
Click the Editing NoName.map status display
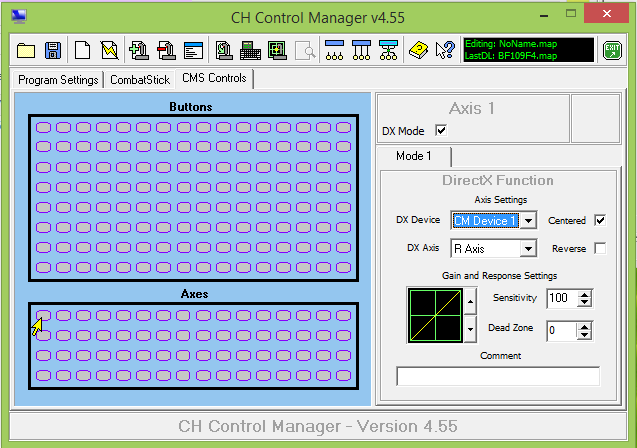coord(511,44)
